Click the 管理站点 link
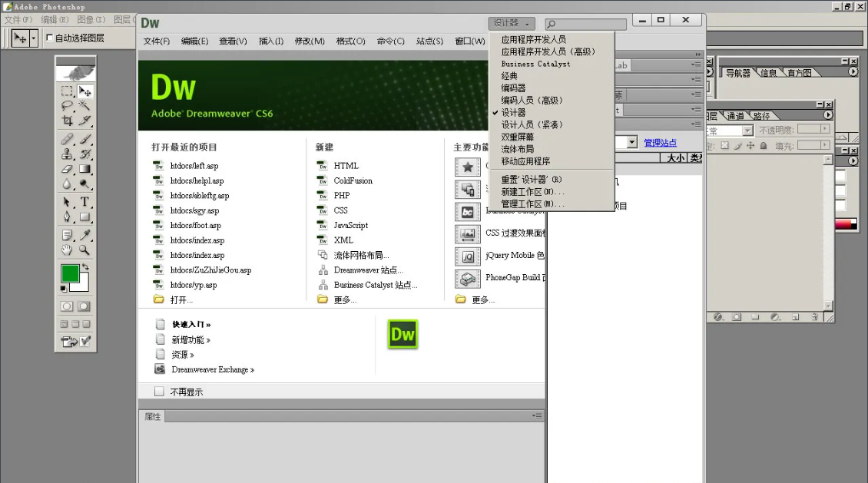This screenshot has height=483, width=868. (660, 143)
